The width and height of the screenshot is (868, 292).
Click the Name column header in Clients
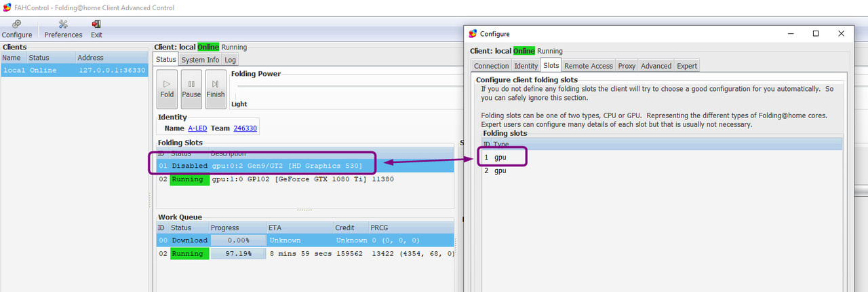[13, 58]
